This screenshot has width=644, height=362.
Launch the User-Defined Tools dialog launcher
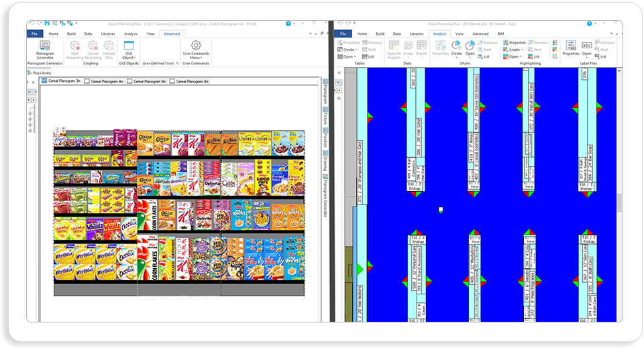pos(177,64)
